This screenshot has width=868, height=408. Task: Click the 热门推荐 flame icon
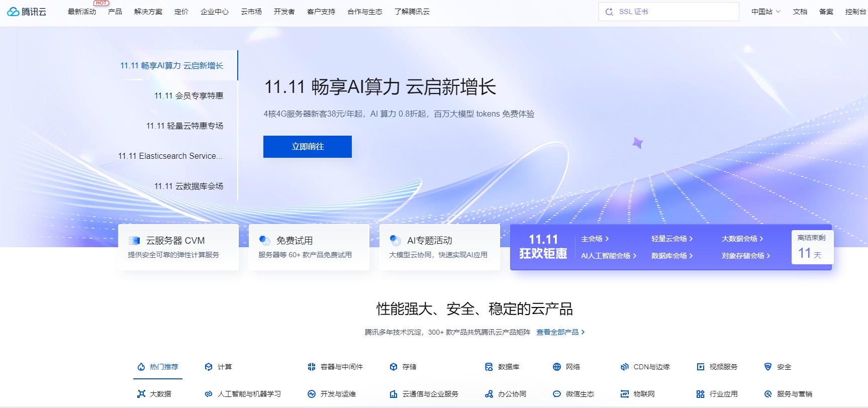141,367
